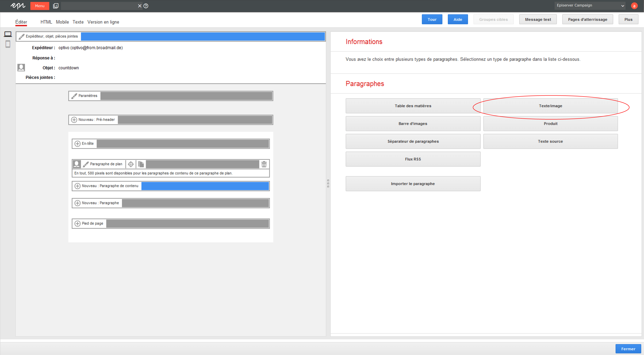The image size is (644, 355).
Task: Open the red Menu button
Action: pyautogui.click(x=40, y=6)
